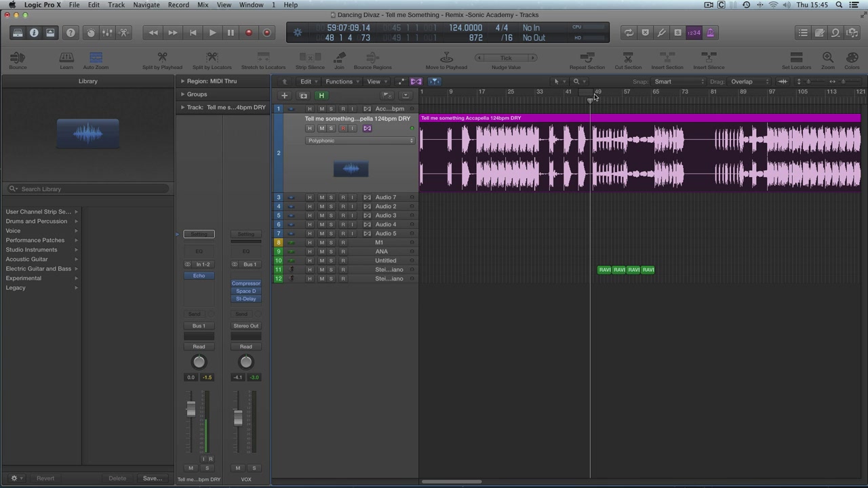Open the Functions menu in Tracks area
Image resolution: width=868 pixels, height=488 pixels.
342,81
